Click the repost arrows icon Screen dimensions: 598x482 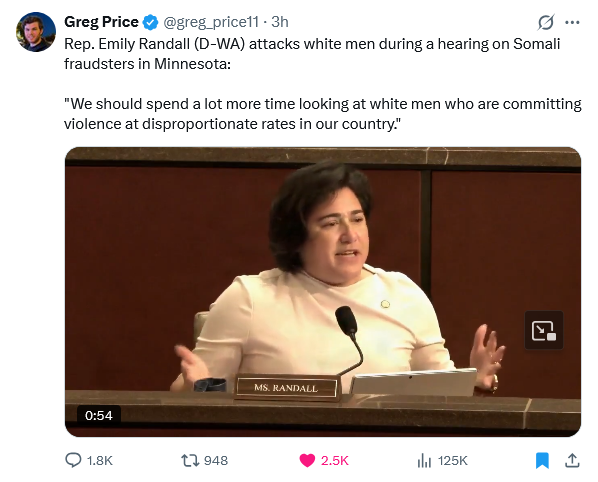(190, 460)
